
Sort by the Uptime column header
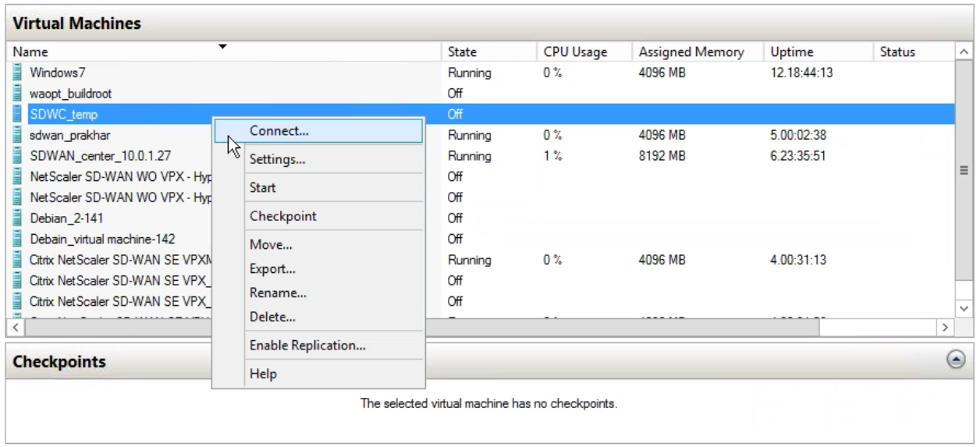(818, 52)
